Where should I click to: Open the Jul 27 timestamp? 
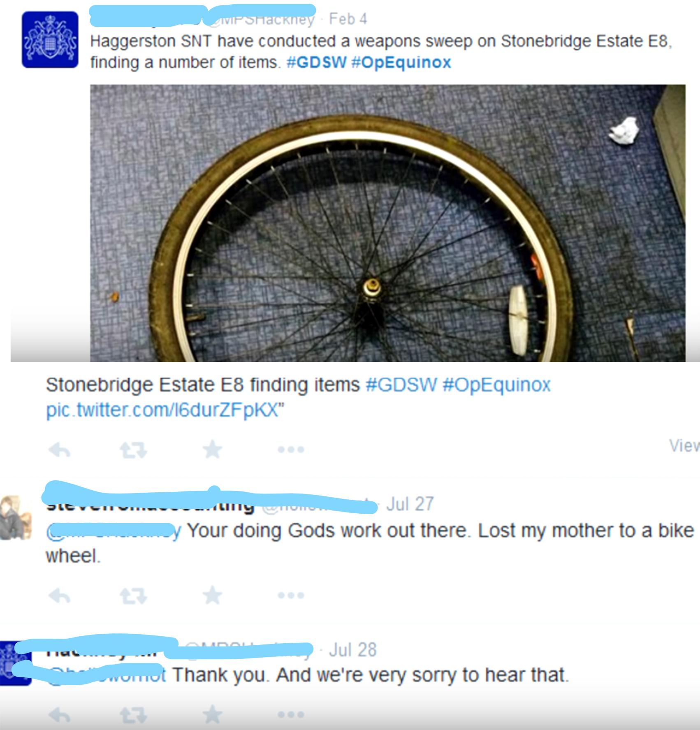click(x=410, y=504)
